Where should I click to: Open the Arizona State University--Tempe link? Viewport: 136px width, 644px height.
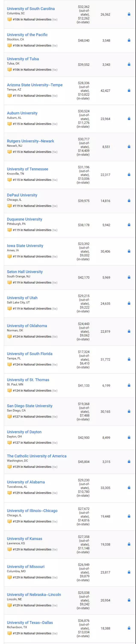point(35,85)
